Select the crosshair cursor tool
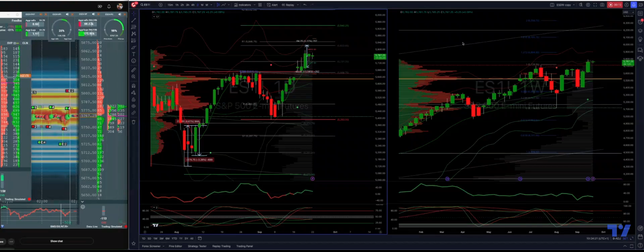The image size is (644, 252). pos(134,13)
